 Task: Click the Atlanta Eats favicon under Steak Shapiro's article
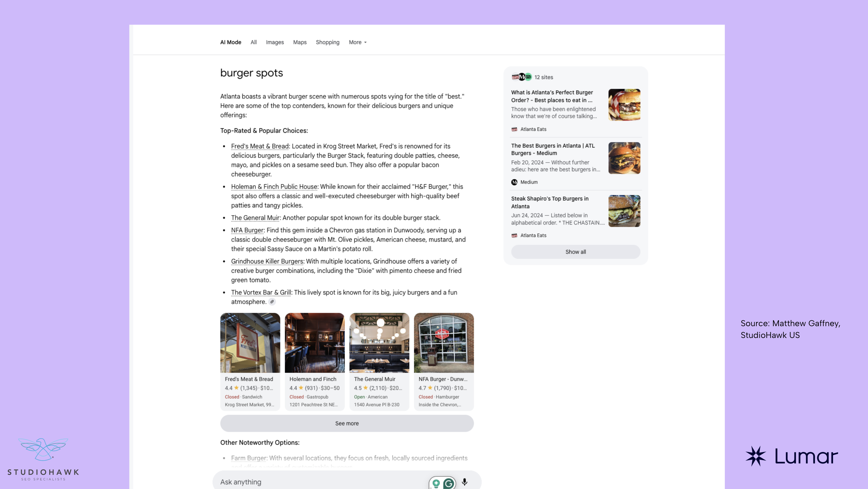[514, 235]
